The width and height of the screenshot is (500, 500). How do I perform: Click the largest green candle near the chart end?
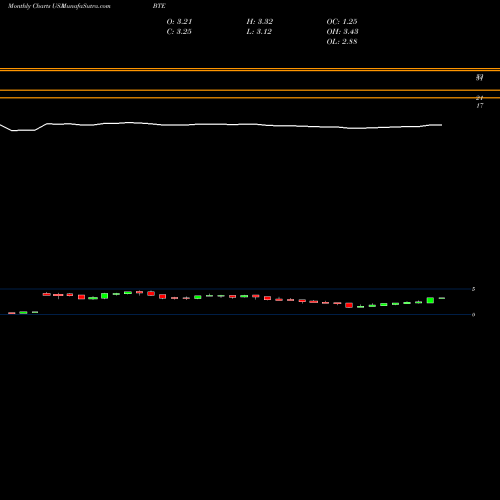point(430,300)
